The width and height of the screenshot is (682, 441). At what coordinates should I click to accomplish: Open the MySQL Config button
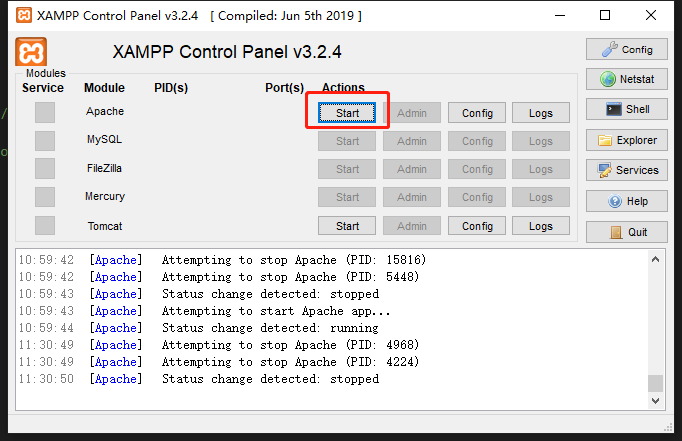pyautogui.click(x=477, y=141)
